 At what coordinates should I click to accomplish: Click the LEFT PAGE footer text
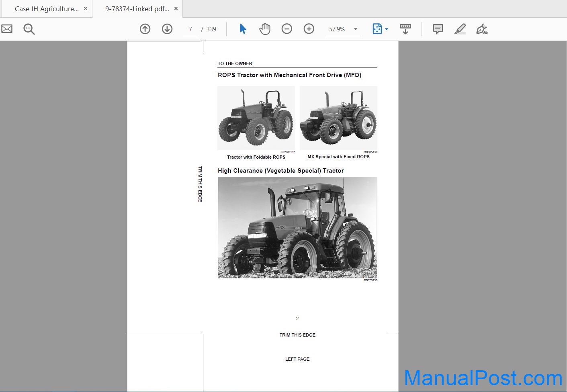pos(297,359)
